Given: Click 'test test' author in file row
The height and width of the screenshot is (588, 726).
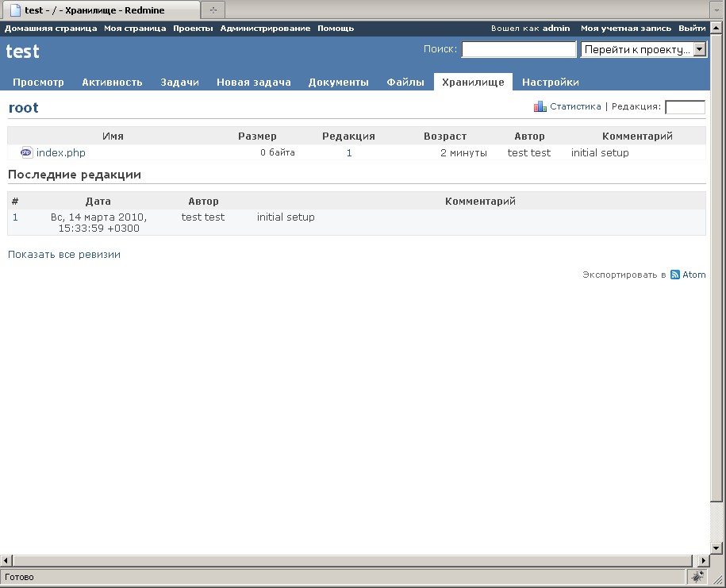Looking at the screenshot, I should 528,153.
